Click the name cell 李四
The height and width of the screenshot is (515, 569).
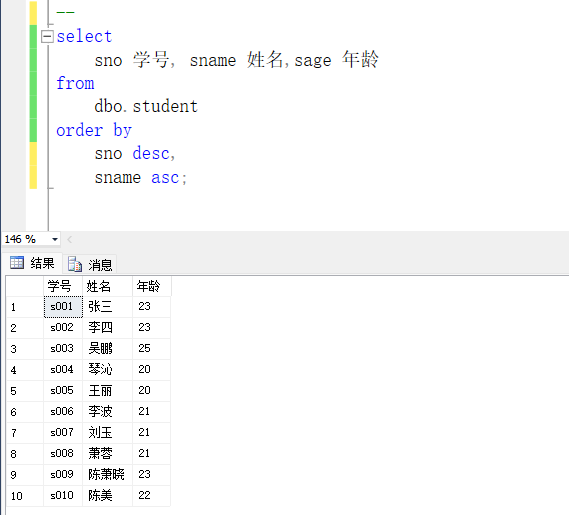[107, 328]
